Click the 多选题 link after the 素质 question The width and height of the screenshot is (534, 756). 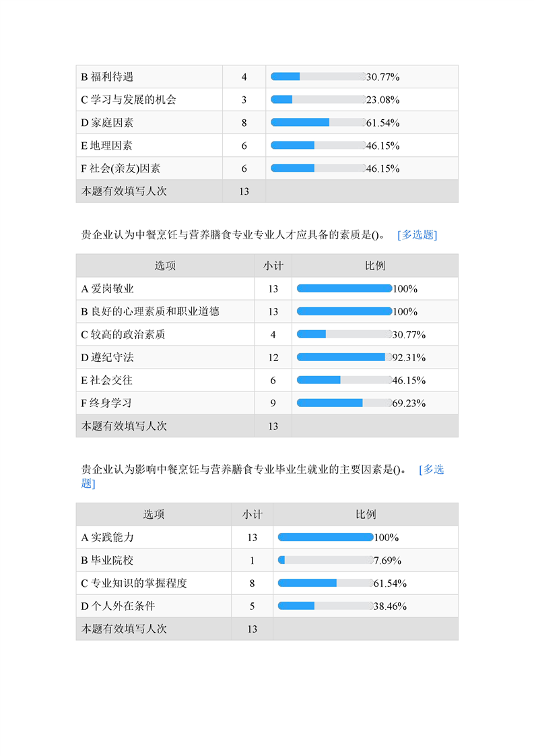[417, 235]
